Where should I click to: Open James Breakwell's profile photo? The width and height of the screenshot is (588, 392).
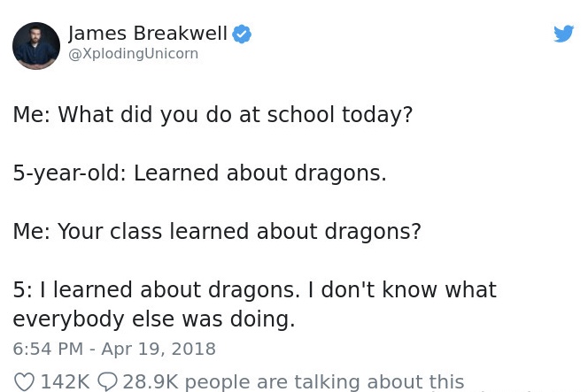click(x=36, y=46)
